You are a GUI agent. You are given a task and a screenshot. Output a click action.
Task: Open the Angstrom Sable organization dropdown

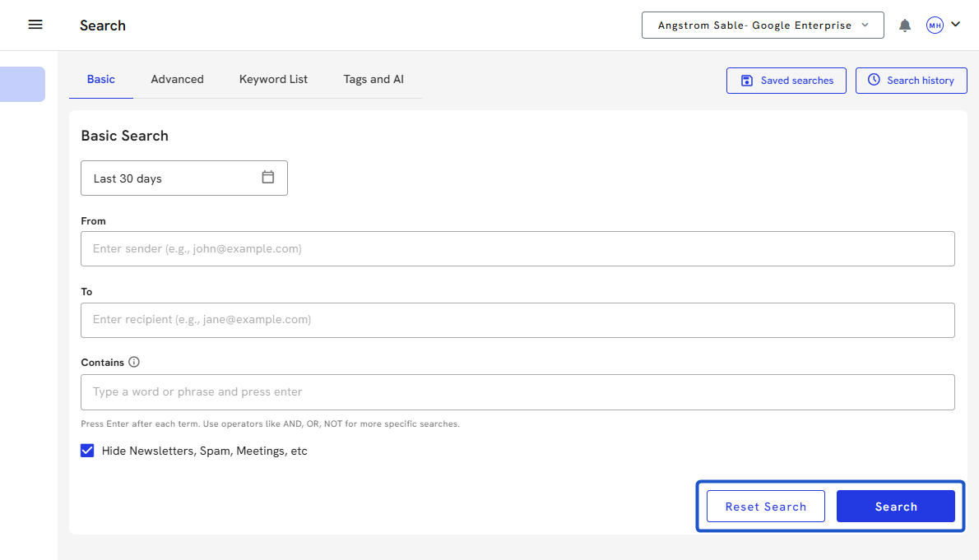point(762,25)
